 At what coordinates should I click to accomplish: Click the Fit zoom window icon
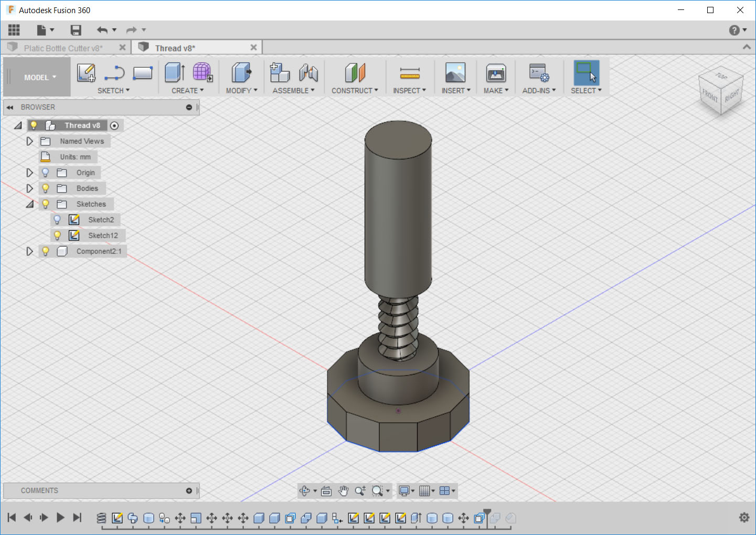pyautogui.click(x=377, y=491)
